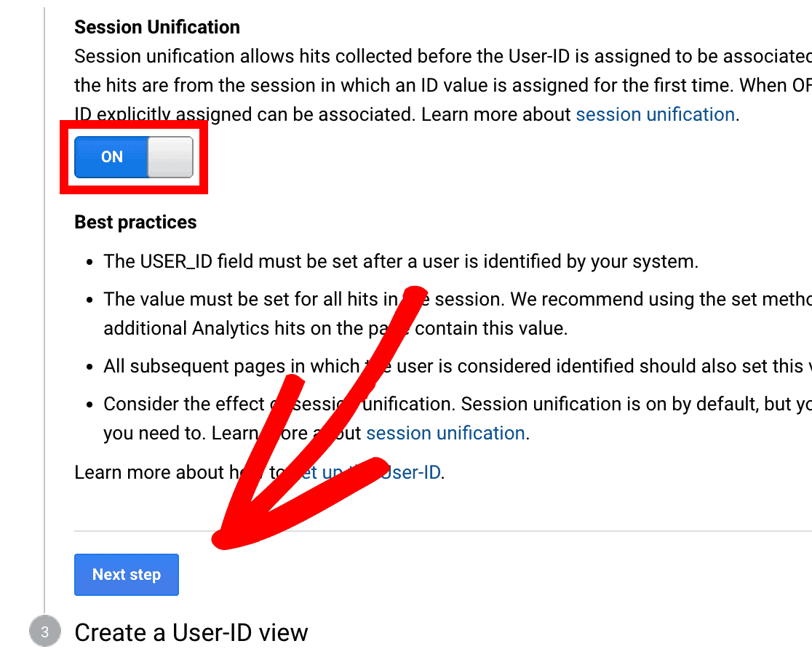Click the Session Unification heading
Screen dimensions: 812x665
(157, 27)
